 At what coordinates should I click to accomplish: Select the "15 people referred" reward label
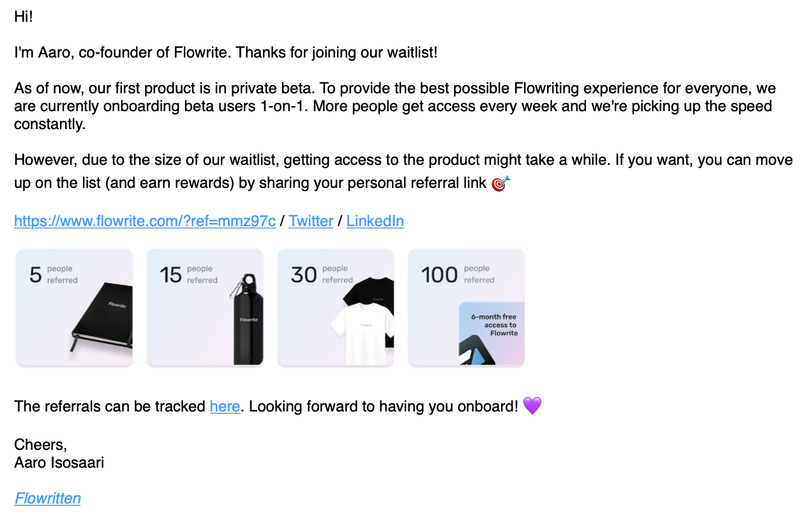[188, 275]
